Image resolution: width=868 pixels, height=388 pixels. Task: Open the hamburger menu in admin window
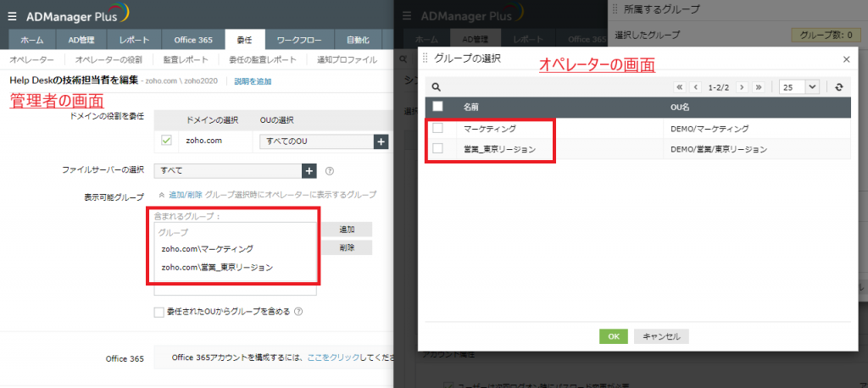click(12, 15)
